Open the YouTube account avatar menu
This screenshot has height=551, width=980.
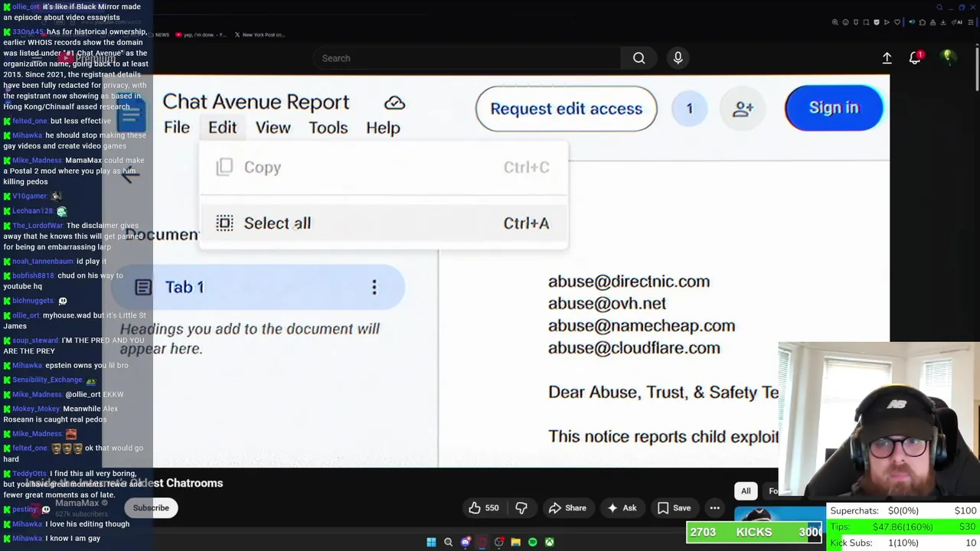[x=948, y=57]
